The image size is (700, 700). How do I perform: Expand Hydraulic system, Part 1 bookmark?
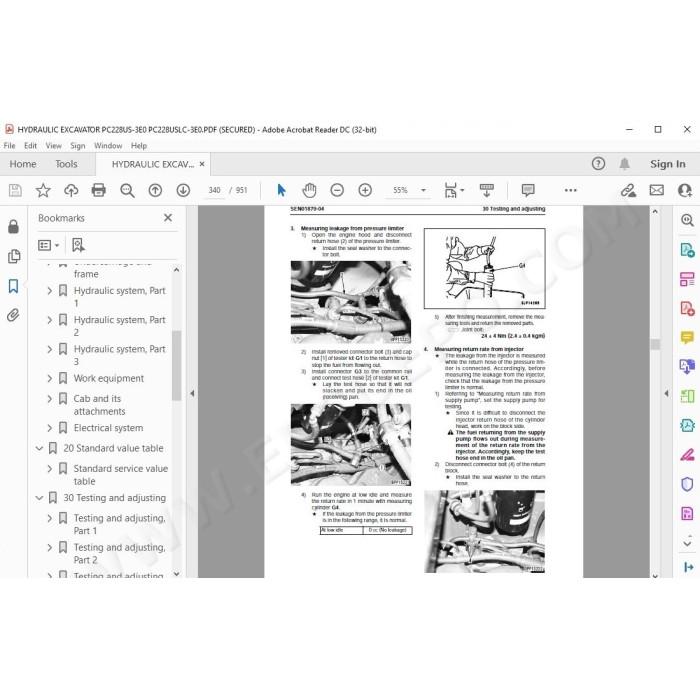click(x=50, y=291)
